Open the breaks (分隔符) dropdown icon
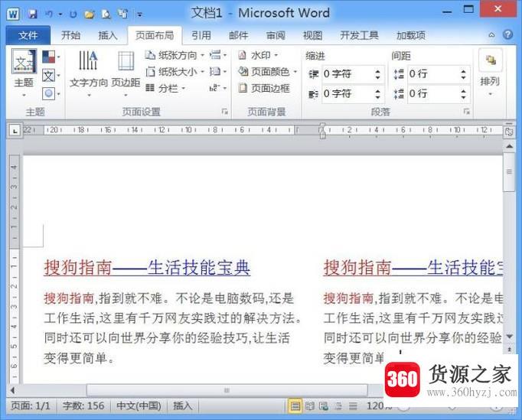Image resolution: width=522 pixels, height=420 pixels. click(218, 55)
